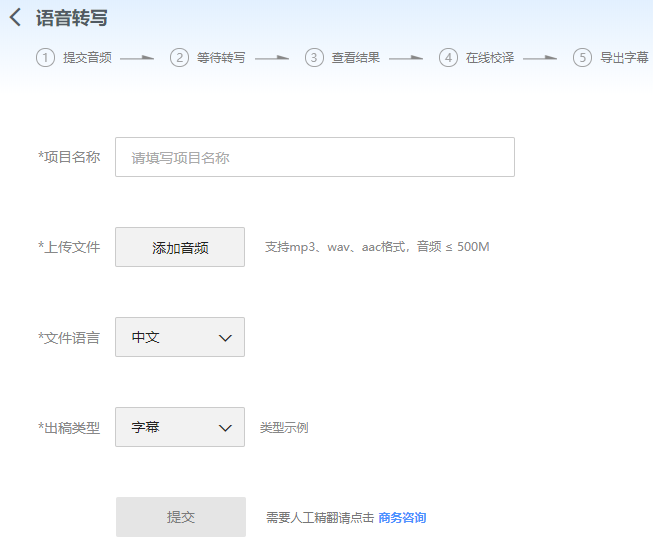Go back with the arrow beside 语音转写
Image resolution: width=653 pixels, height=552 pixels.
15,18
